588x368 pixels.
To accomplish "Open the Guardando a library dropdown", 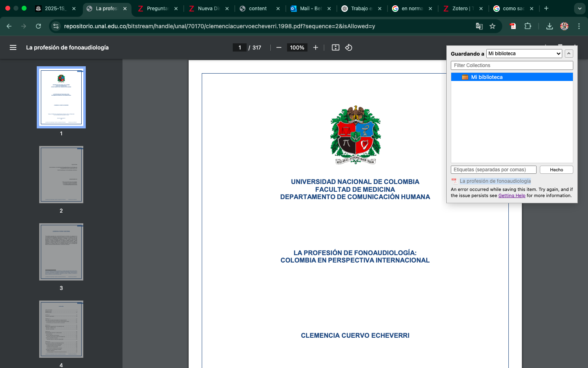I will click(524, 54).
